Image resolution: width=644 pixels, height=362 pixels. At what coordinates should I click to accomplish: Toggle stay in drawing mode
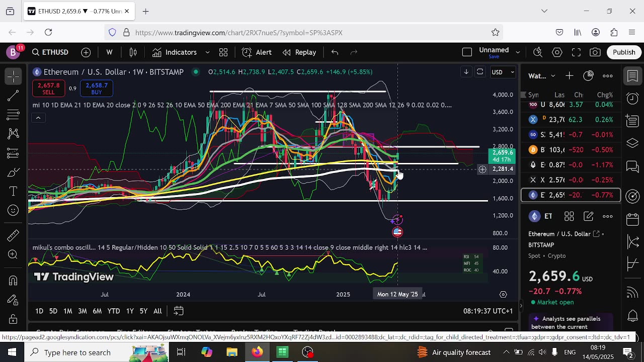click(x=14, y=300)
